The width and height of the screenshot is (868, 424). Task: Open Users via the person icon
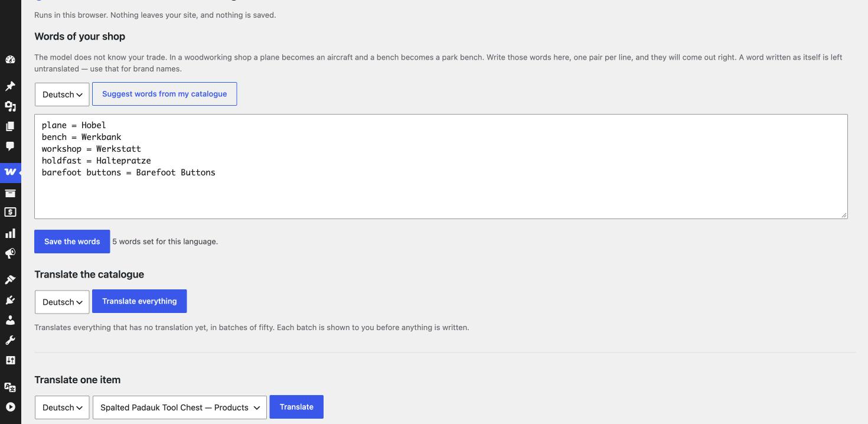(x=10, y=320)
